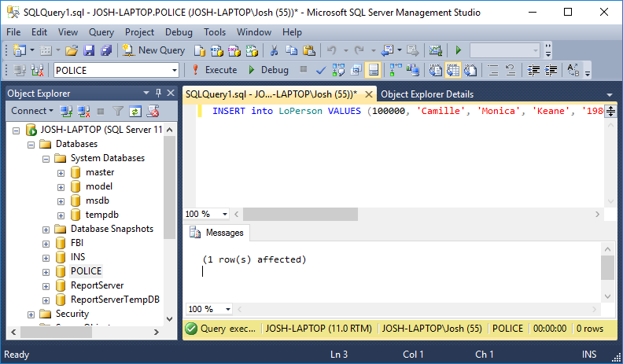This screenshot has height=364, width=623.
Task: Open the New Project dropdown arrow
Action: tap(32, 50)
